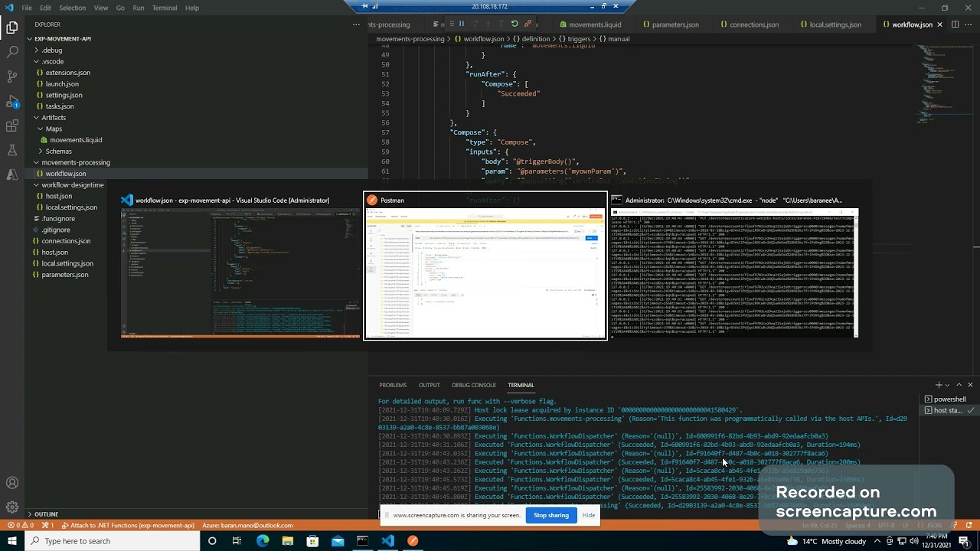Switch to the Debug Console tab
The width and height of the screenshot is (980, 551).
(x=474, y=385)
